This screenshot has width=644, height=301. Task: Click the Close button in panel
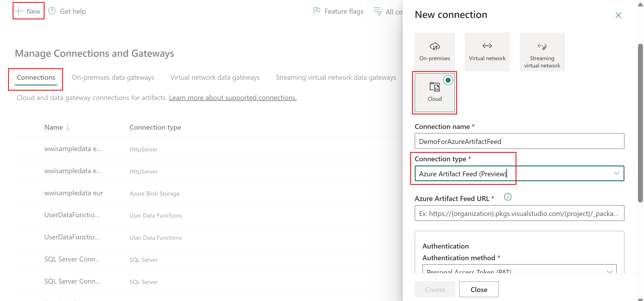coord(479,289)
